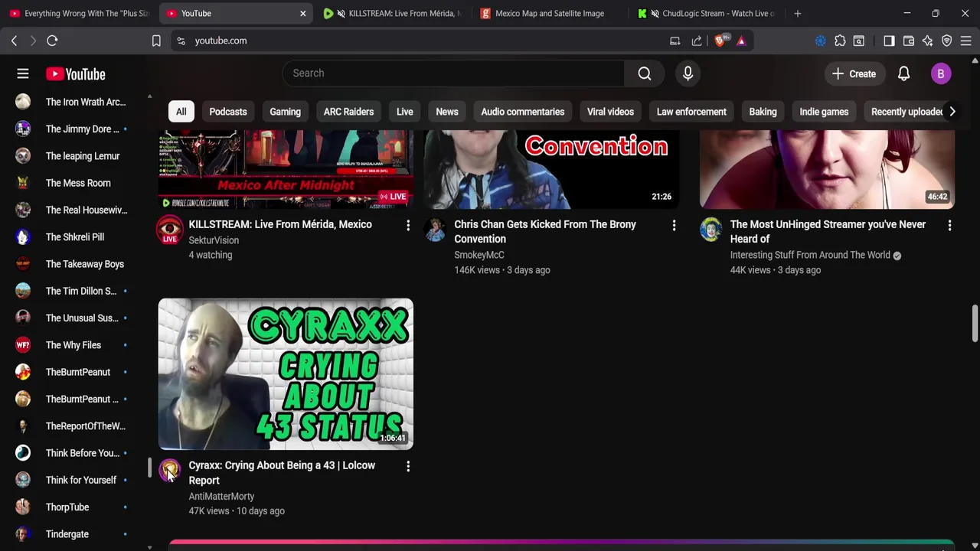Open the YouTube guide hamburger menu
The image size is (980, 551).
(x=23, y=73)
